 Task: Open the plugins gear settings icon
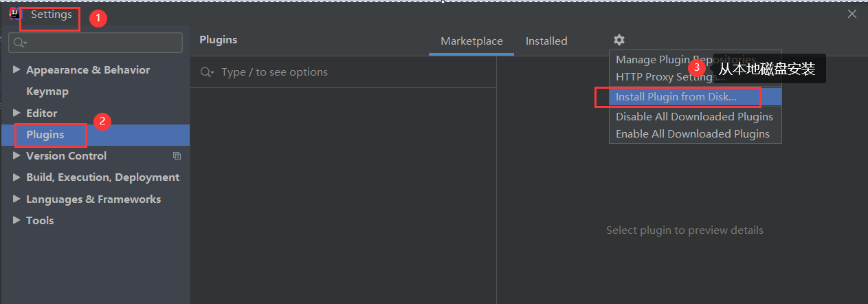pyautogui.click(x=619, y=41)
